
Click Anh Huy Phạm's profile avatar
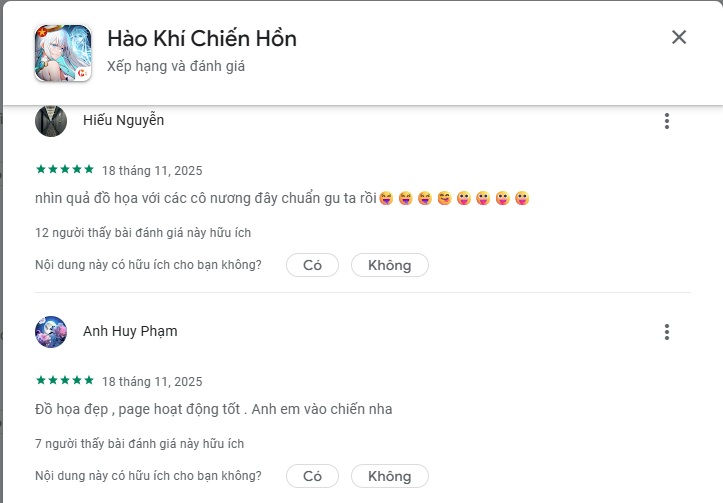(51, 332)
